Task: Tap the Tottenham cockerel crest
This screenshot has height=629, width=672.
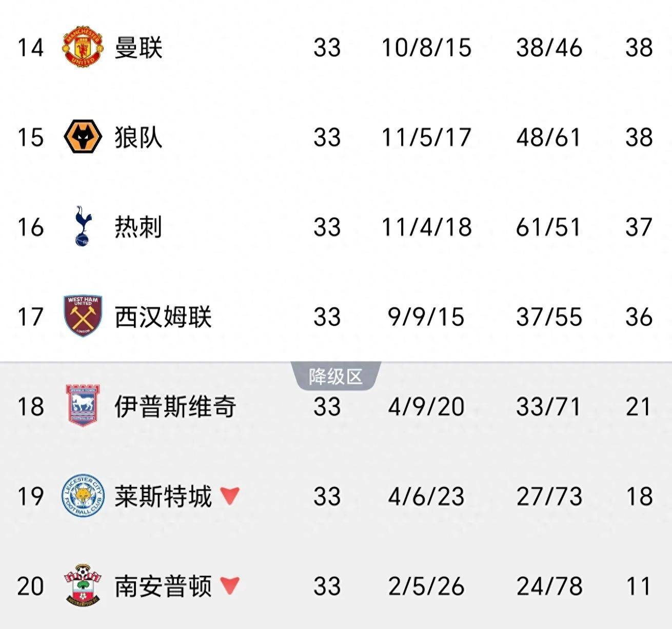Action: [x=82, y=227]
